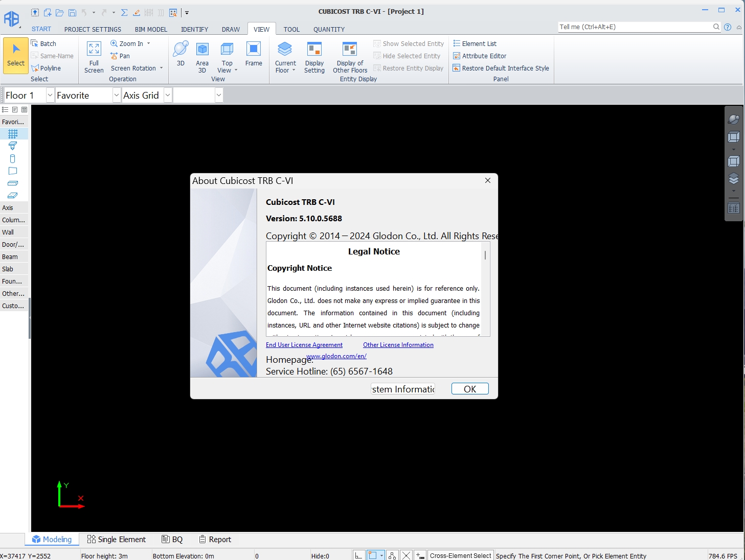This screenshot has height=560, width=745.
Task: Toggle Cross-Element Select in the status bar
Action: [460, 556]
